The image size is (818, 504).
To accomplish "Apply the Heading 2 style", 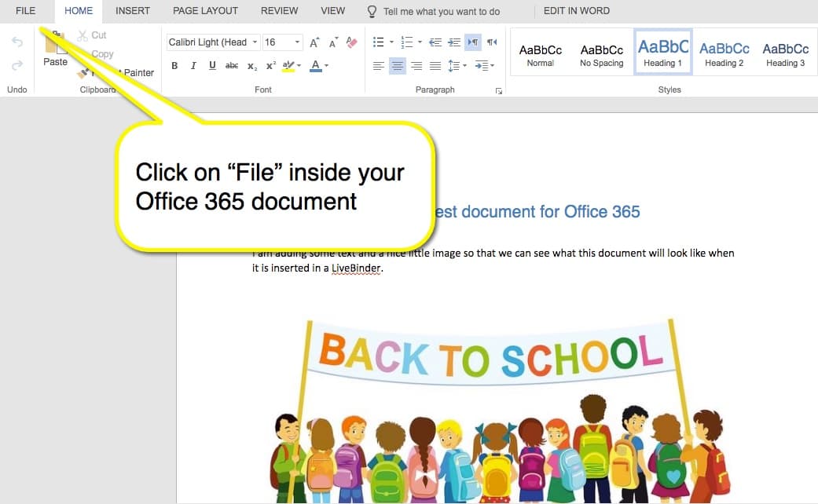I will coord(724,55).
